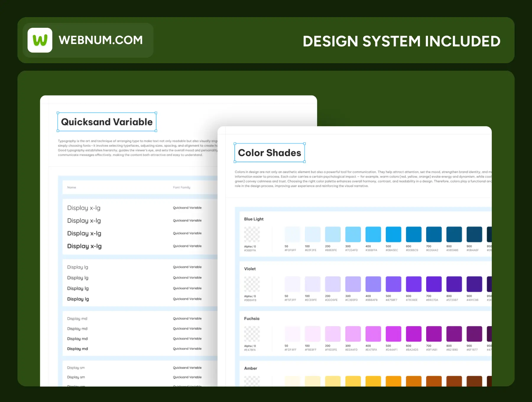This screenshot has width=532, height=402.
Task: Click the WEBNUM.COM link text
Action: [100, 40]
